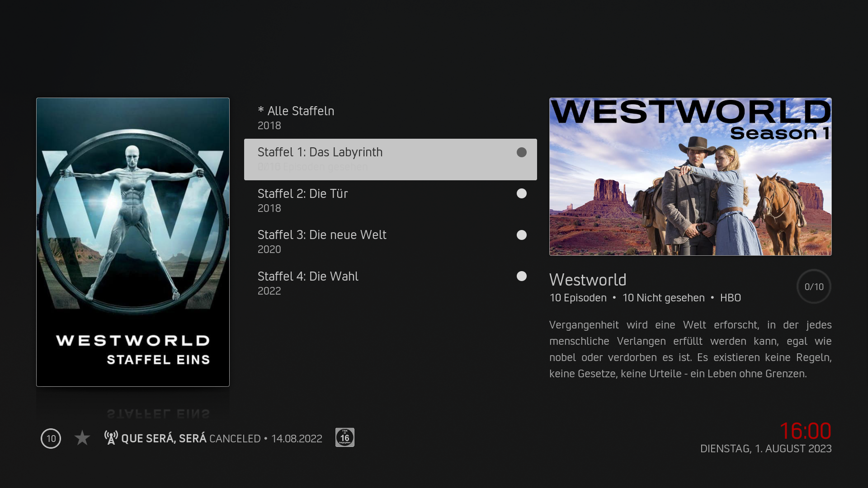Click "DIENSTAG, 1. AUGUST 2023" date
The image size is (868, 488).
pyautogui.click(x=766, y=449)
